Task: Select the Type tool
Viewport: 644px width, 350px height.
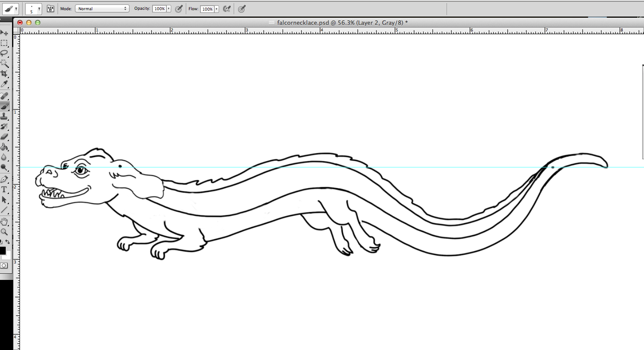Action: (x=4, y=189)
